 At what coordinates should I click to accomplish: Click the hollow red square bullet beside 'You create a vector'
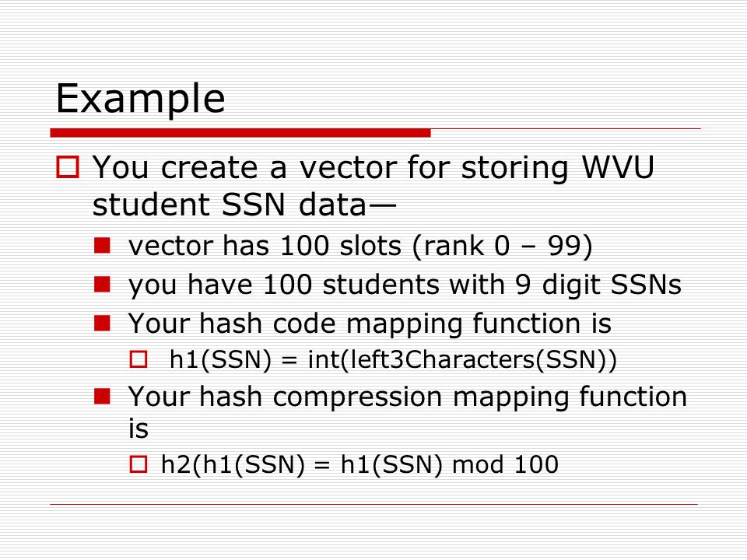68,167
